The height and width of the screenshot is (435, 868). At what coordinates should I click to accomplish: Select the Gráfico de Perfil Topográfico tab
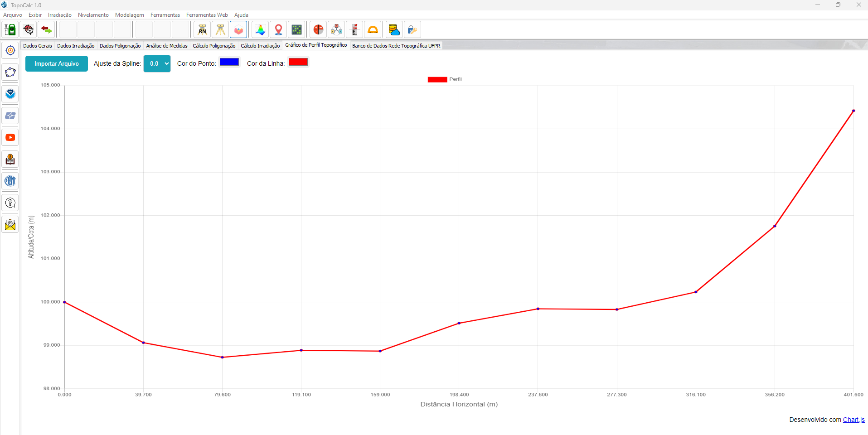tap(316, 45)
